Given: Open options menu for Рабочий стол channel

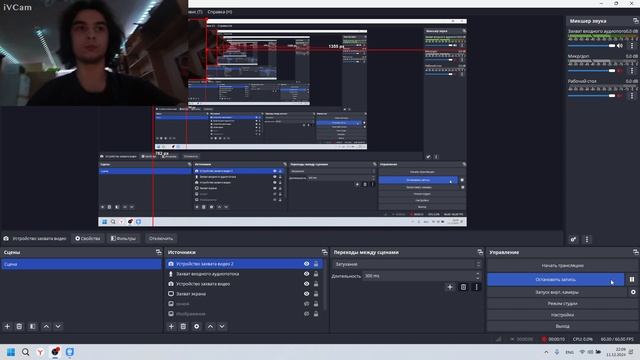Looking at the screenshot, I should tap(632, 96).
